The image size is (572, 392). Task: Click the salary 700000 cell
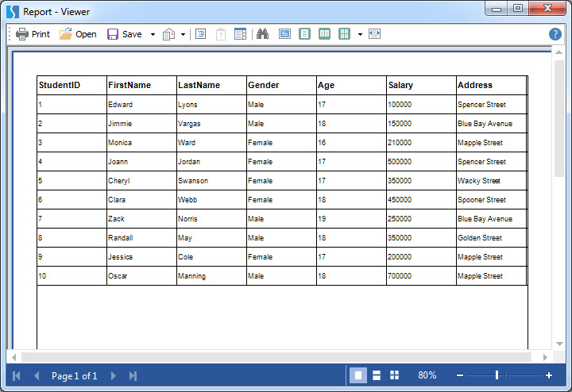(x=421, y=276)
